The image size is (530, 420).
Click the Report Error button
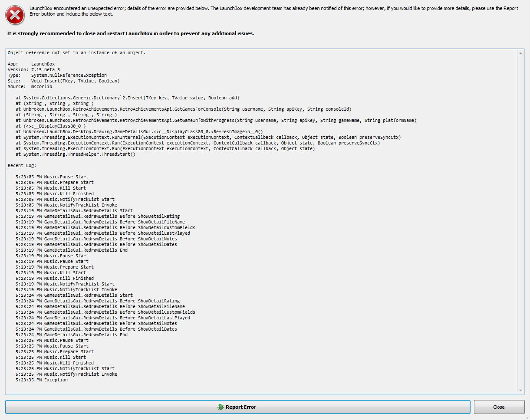[x=237, y=407]
